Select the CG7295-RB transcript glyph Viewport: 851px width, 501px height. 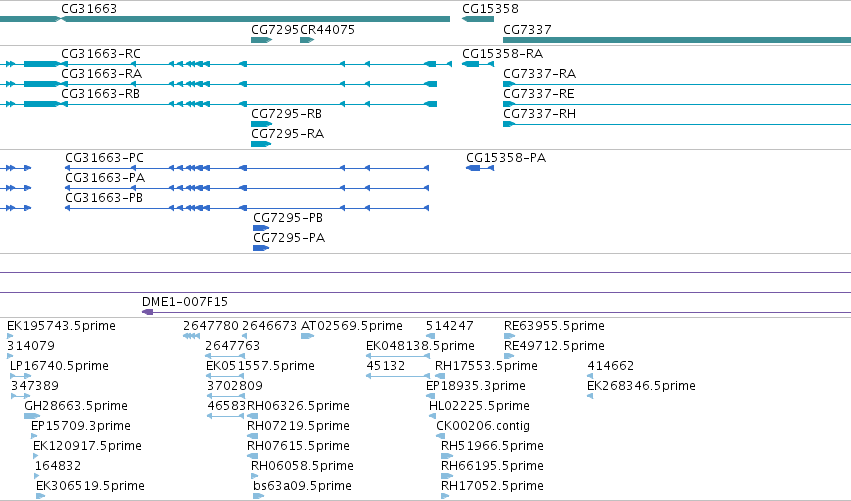pos(261,124)
